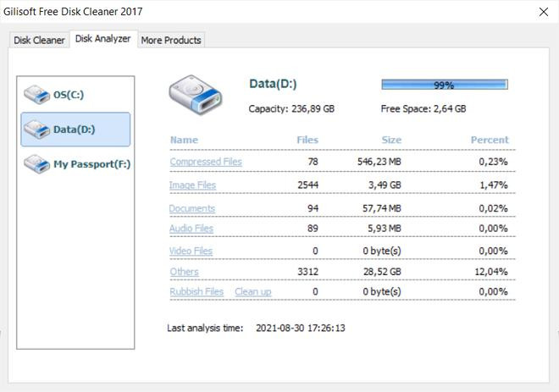Click the 99% disk usage bar
Viewport: 559px width, 392px height.
[x=444, y=85]
